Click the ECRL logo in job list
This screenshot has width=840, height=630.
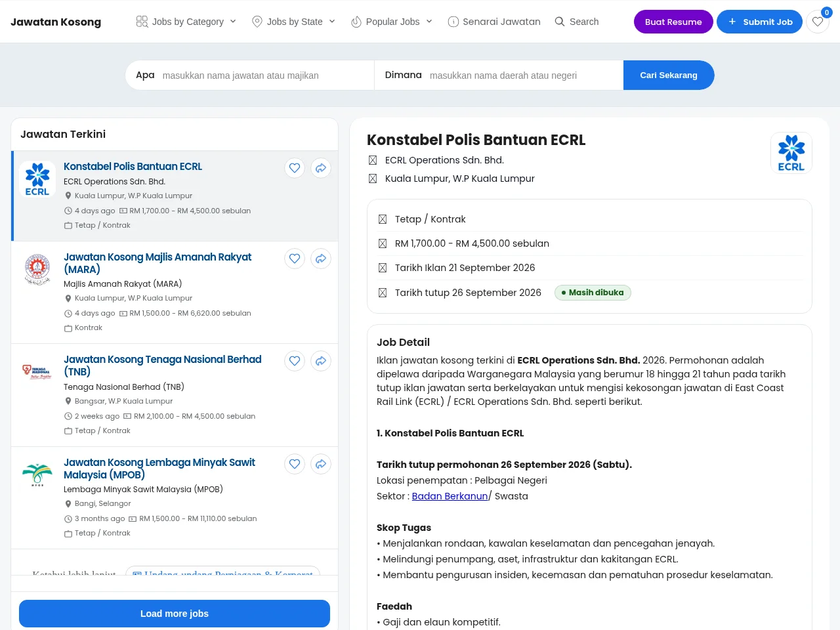click(x=37, y=179)
